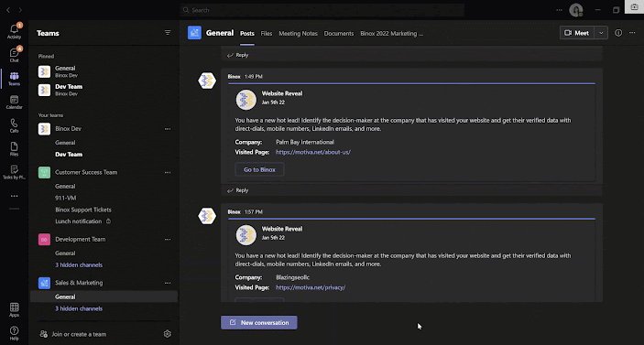Click Reply at top of the posts

point(238,55)
